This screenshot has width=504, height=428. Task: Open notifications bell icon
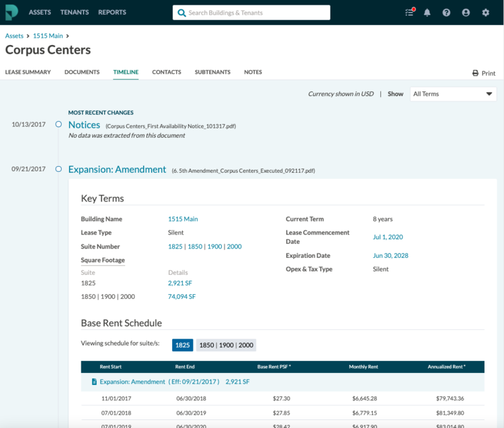(427, 13)
